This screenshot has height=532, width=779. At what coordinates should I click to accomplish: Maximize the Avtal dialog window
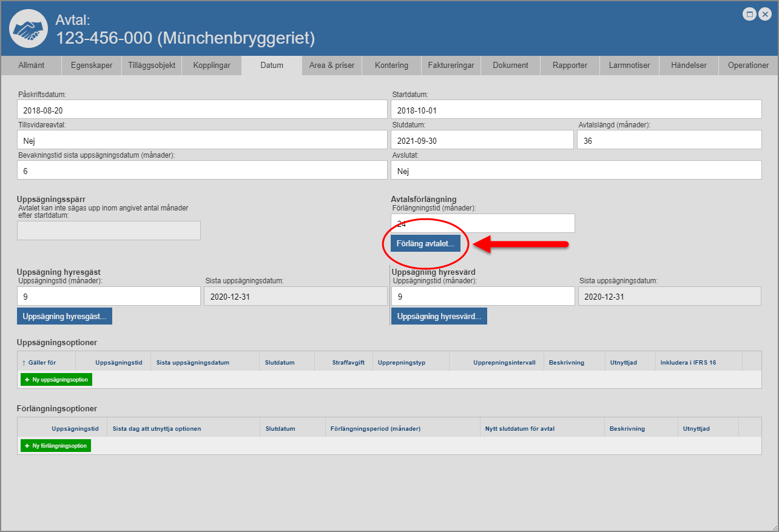[x=750, y=14]
